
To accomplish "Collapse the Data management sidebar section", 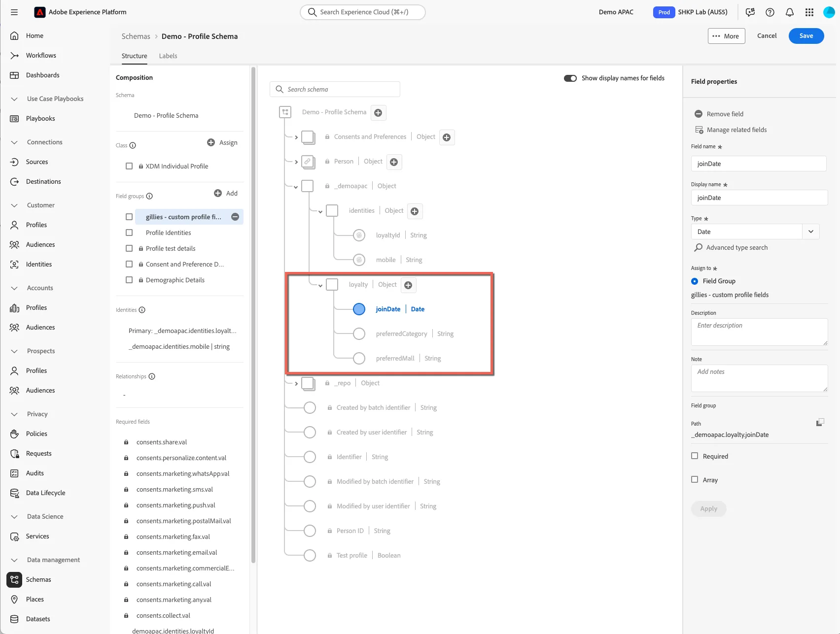I will [x=14, y=560].
